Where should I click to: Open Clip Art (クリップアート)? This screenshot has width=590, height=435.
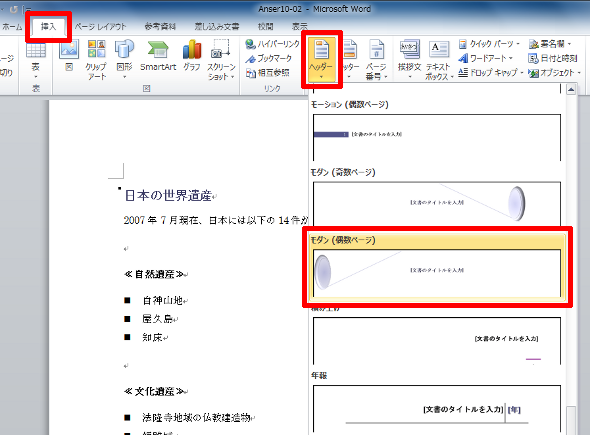[x=96, y=60]
